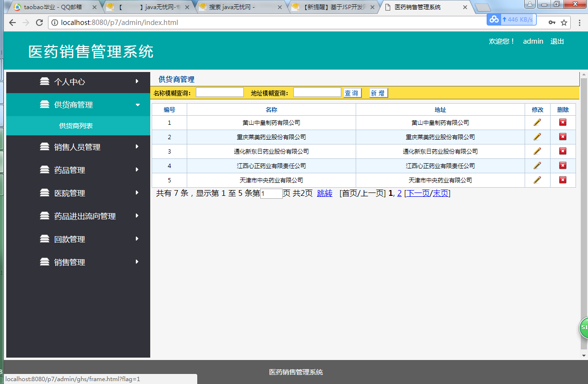
Task: Delete row 2 重庆莱美药业 red icon
Action: click(563, 137)
